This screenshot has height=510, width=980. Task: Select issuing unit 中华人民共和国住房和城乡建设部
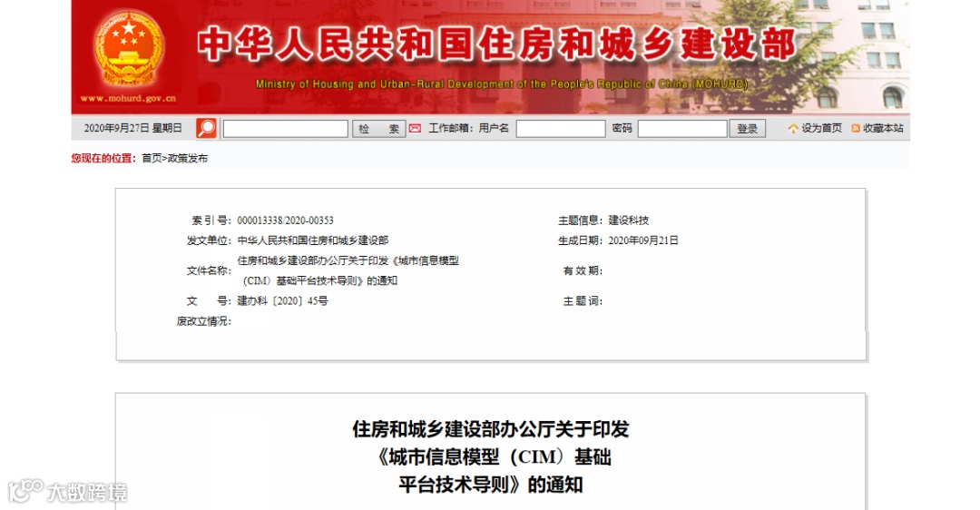click(313, 240)
